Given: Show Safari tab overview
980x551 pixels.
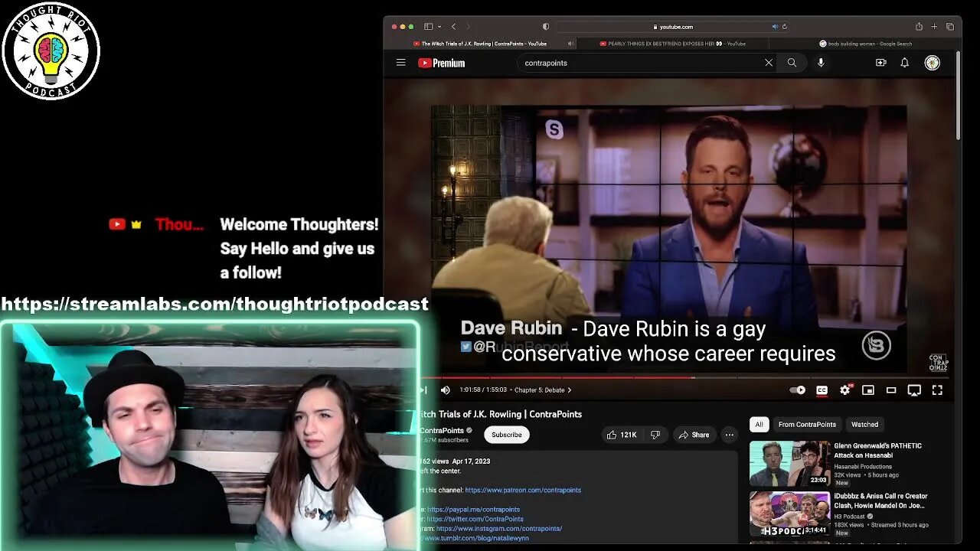Looking at the screenshot, I should [x=950, y=27].
